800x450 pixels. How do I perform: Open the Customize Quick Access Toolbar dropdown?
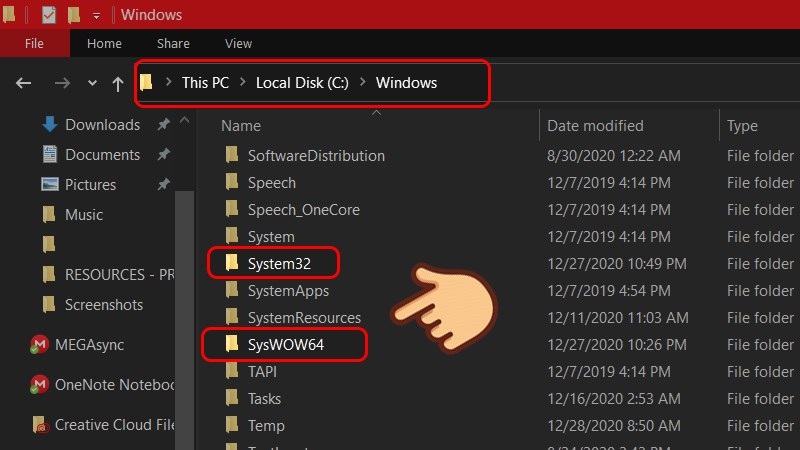click(96, 16)
